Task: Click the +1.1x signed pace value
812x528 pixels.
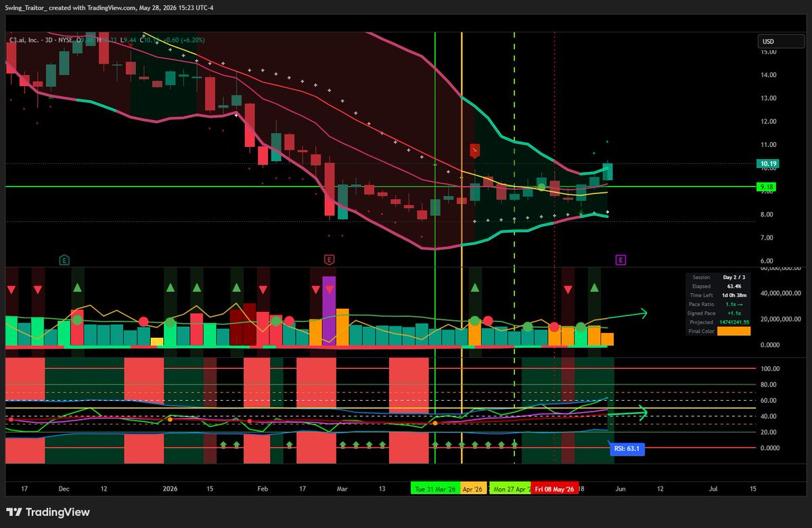Action: tap(734, 313)
